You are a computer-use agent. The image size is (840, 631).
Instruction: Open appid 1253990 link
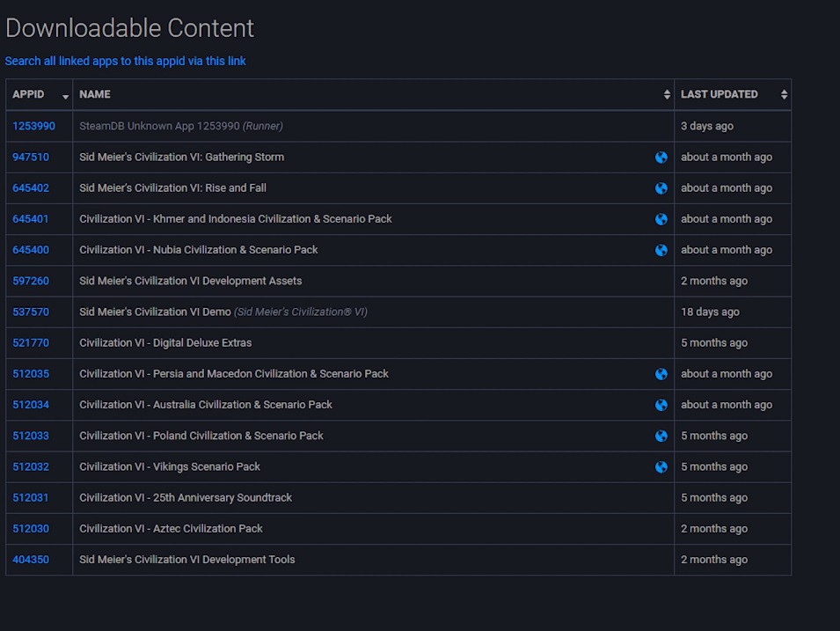click(x=33, y=126)
